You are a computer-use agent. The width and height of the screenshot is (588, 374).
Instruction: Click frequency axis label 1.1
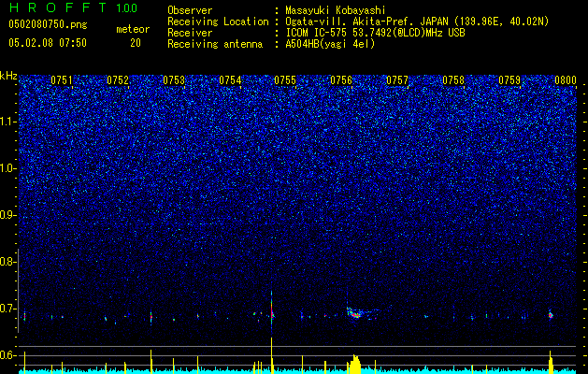(x=8, y=122)
